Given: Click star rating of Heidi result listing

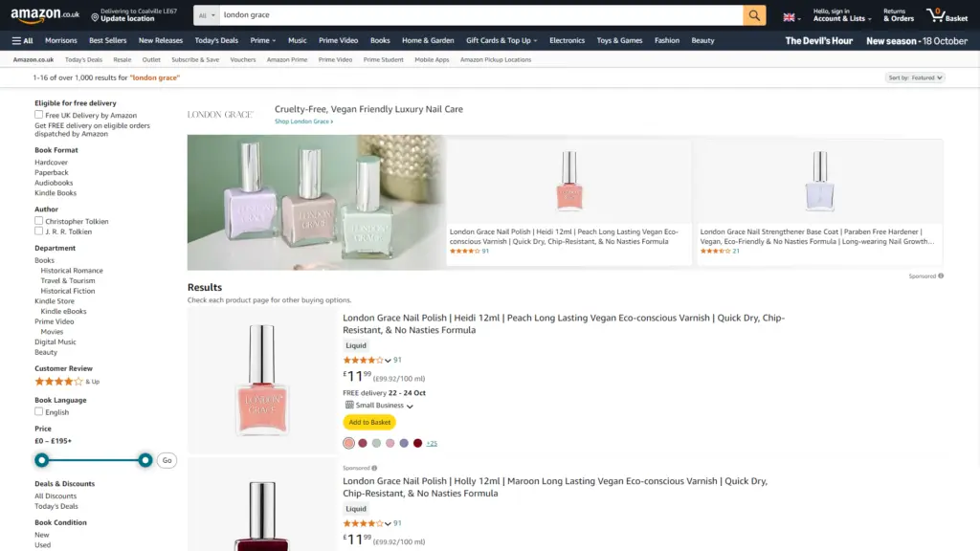Looking at the screenshot, I should pyautogui.click(x=363, y=360).
